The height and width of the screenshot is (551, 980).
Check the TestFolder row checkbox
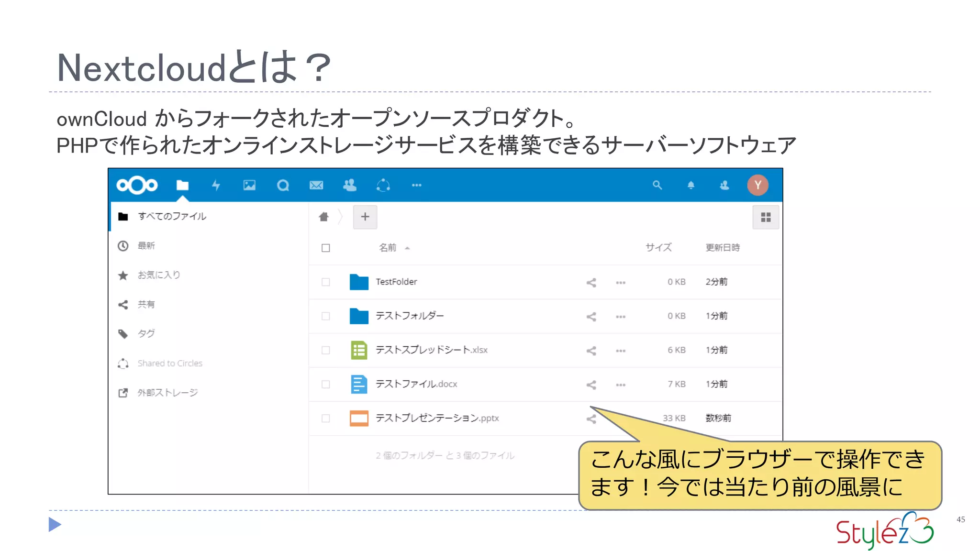coord(326,282)
